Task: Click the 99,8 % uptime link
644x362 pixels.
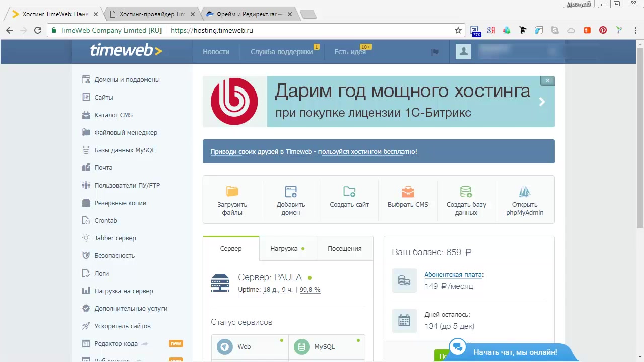Action: pos(310,289)
